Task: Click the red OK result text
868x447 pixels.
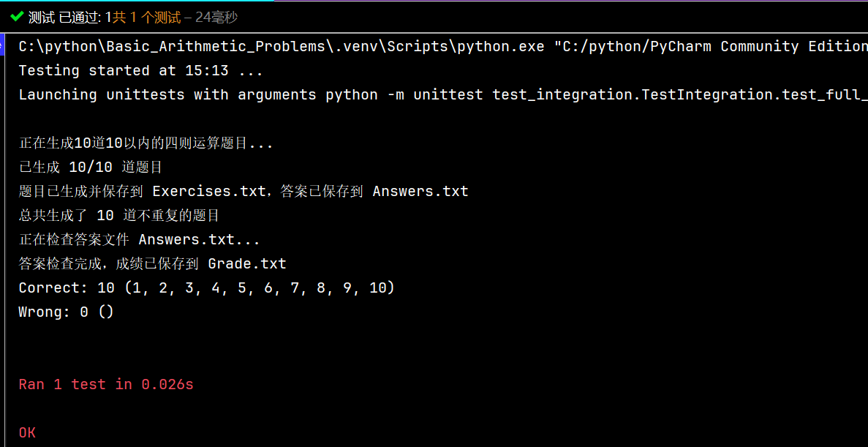Action: (27, 433)
